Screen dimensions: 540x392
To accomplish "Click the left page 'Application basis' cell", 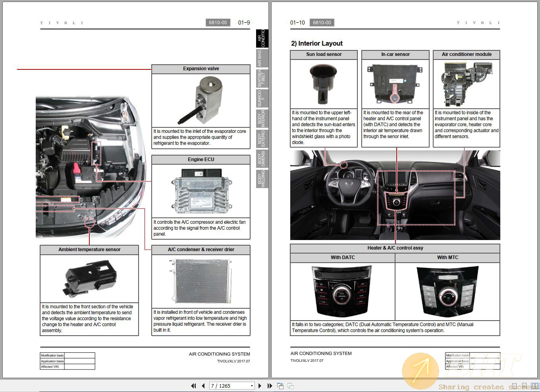I will [52, 361].
